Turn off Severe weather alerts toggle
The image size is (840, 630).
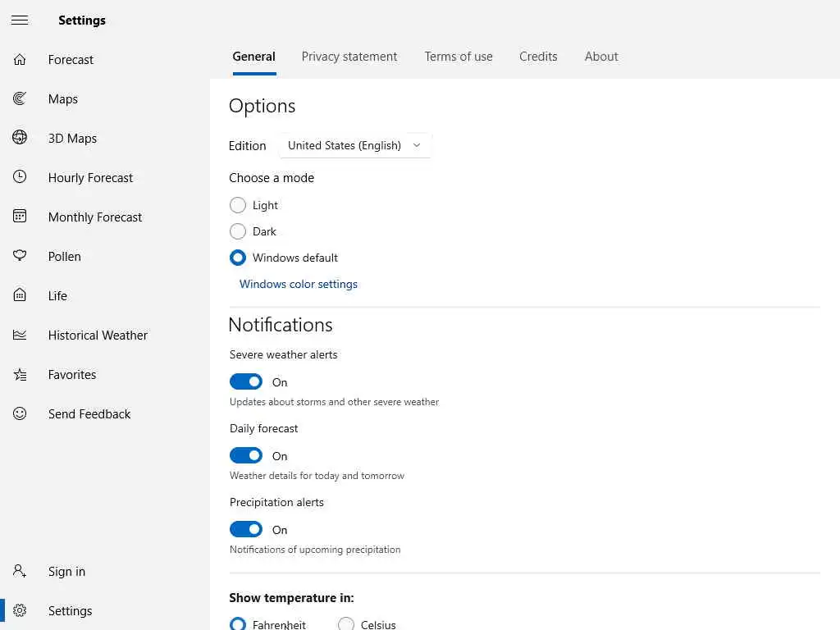coord(246,381)
